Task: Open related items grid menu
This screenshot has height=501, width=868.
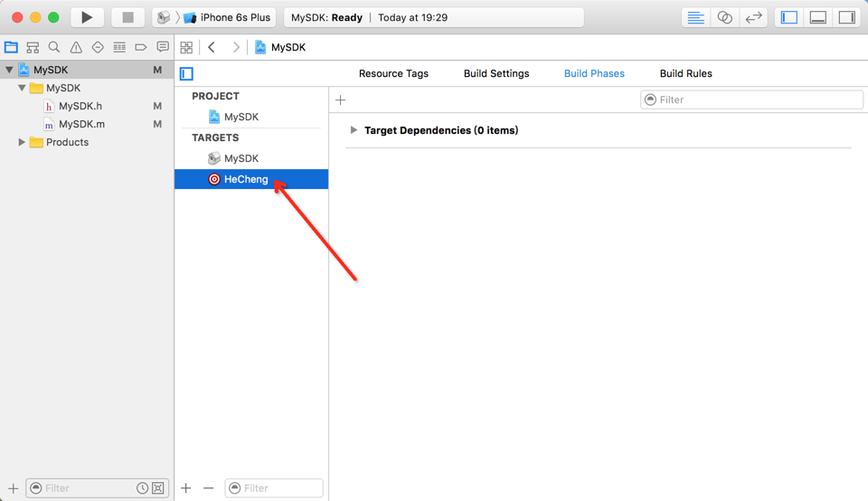Action: (x=186, y=47)
